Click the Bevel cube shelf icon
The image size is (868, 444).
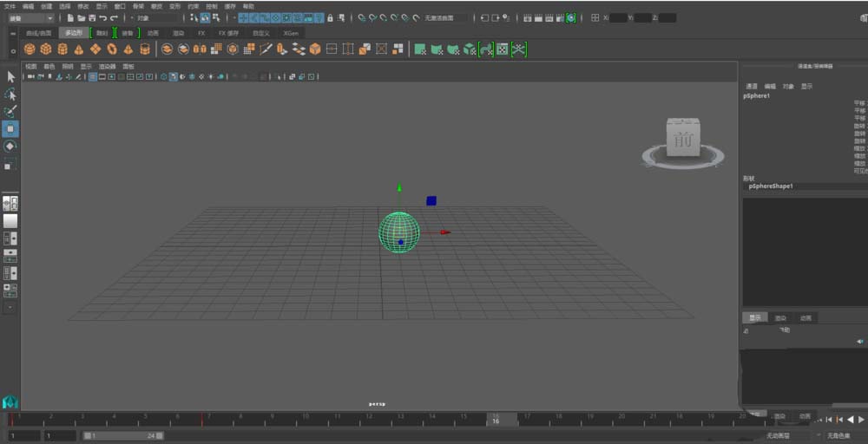(x=315, y=49)
